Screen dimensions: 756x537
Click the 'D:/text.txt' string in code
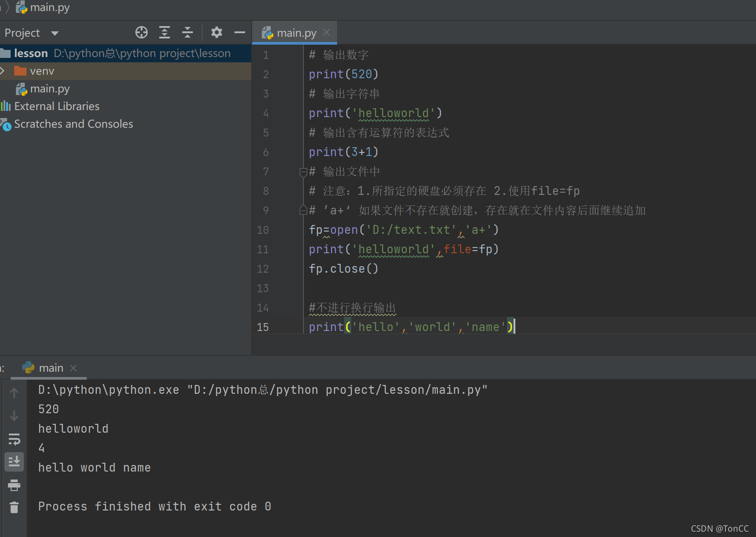411,230
